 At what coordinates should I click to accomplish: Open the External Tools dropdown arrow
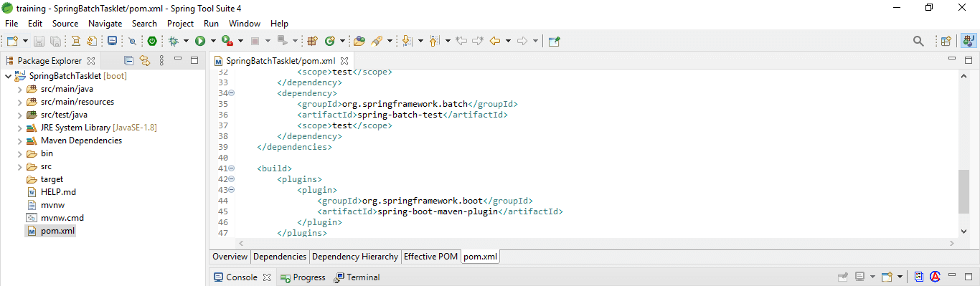coord(240,42)
